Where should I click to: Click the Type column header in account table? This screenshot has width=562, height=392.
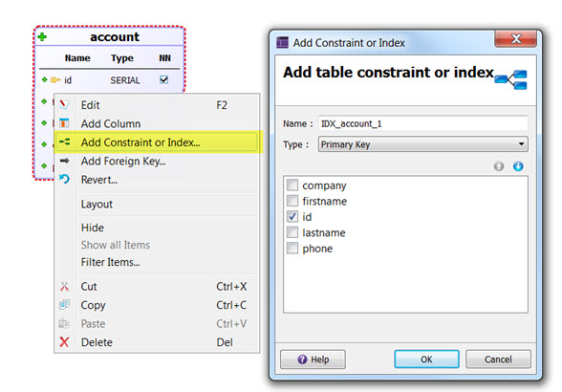[122, 58]
